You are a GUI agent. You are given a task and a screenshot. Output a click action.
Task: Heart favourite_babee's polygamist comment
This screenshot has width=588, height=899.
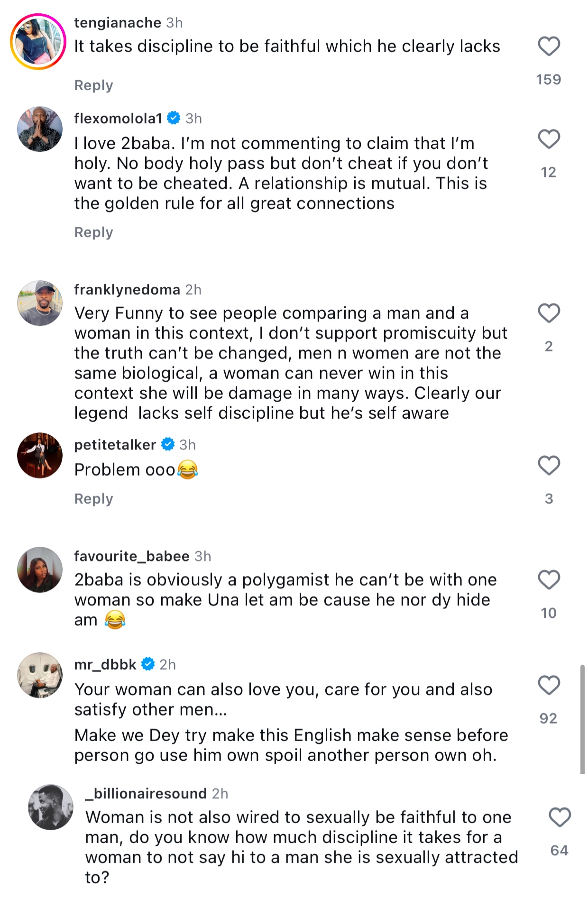click(549, 579)
